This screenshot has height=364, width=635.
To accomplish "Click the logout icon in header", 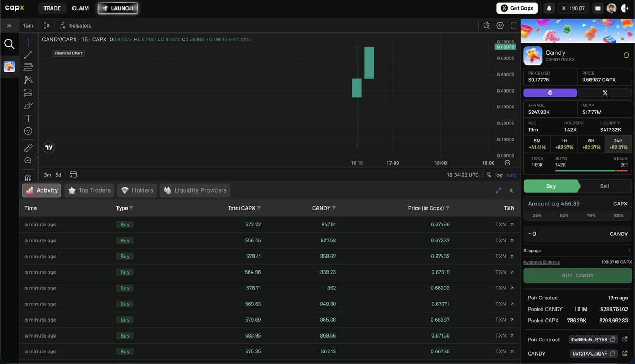I will coord(624,8).
